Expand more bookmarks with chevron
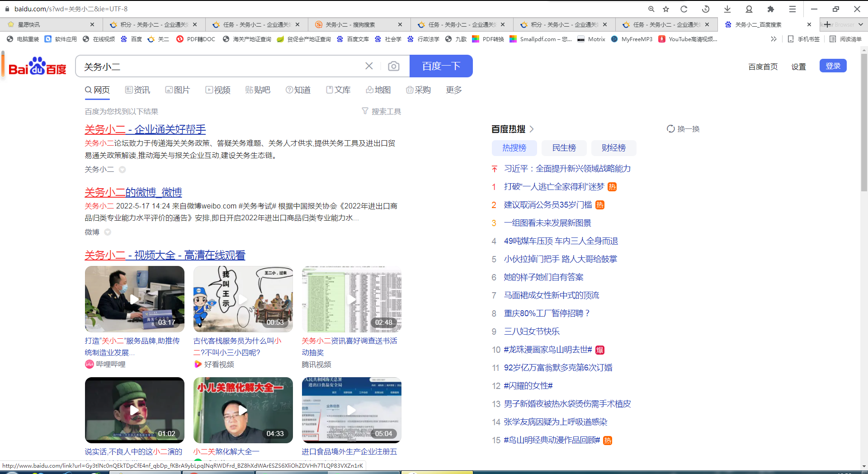This screenshot has height=474, width=868. tap(774, 39)
